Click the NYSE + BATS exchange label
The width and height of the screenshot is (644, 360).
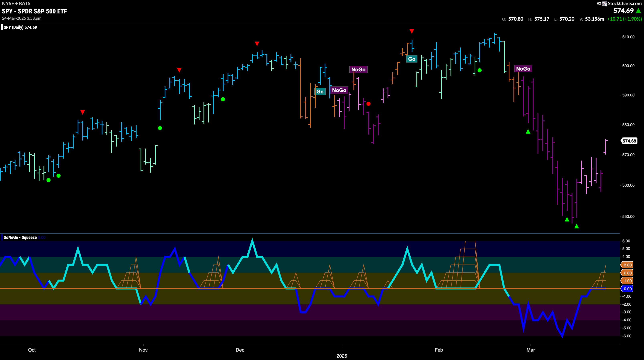click(16, 3)
